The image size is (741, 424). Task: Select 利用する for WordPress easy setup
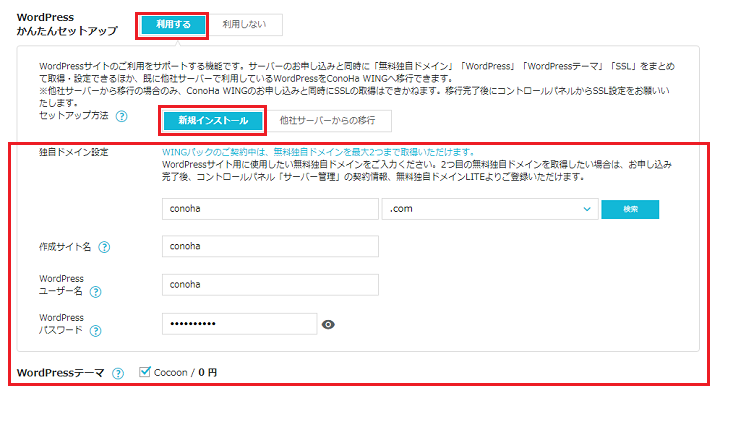[x=173, y=25]
